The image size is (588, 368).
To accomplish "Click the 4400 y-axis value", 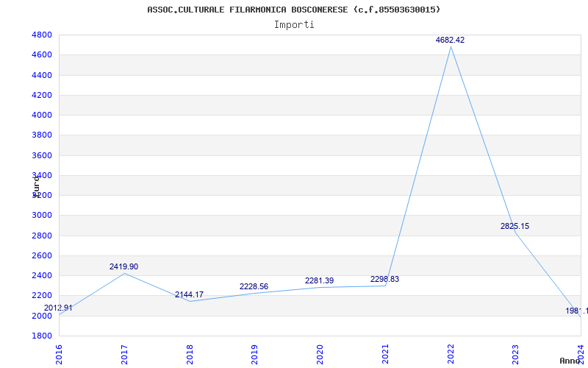I will [x=42, y=75].
